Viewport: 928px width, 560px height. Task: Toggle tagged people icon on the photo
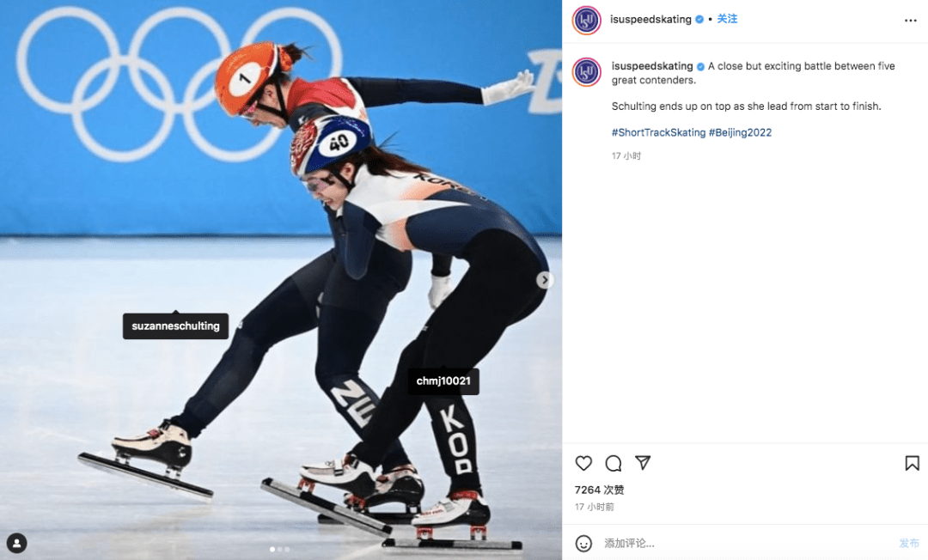[16, 543]
